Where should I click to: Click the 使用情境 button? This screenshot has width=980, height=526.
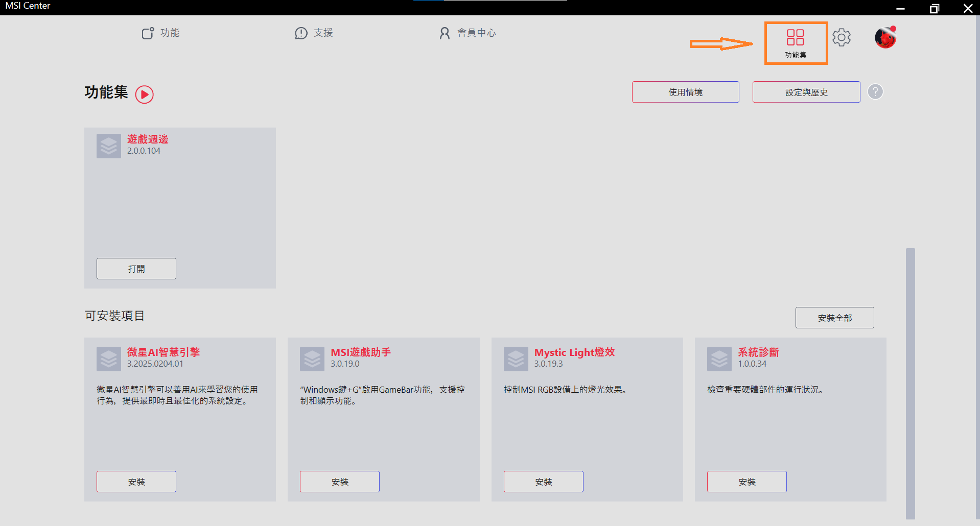pyautogui.click(x=686, y=92)
